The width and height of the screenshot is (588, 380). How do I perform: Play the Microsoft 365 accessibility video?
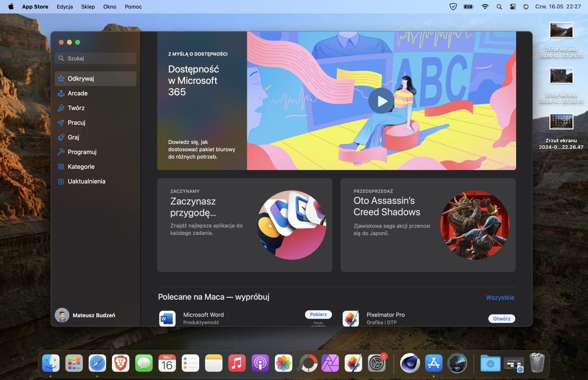point(381,101)
